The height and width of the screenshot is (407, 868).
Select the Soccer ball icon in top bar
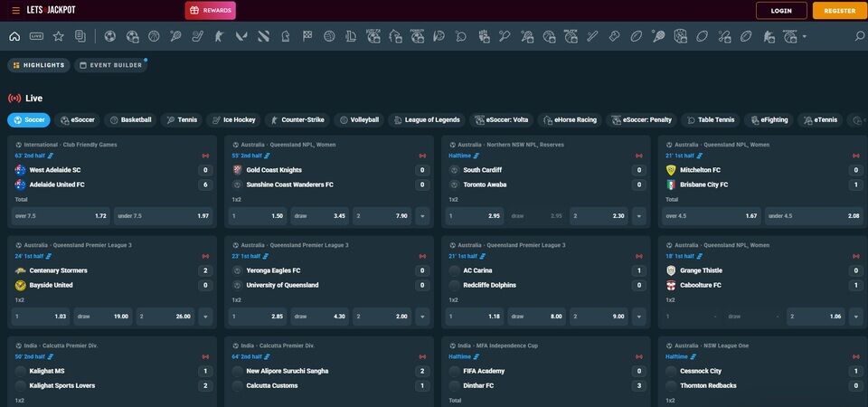click(x=110, y=36)
